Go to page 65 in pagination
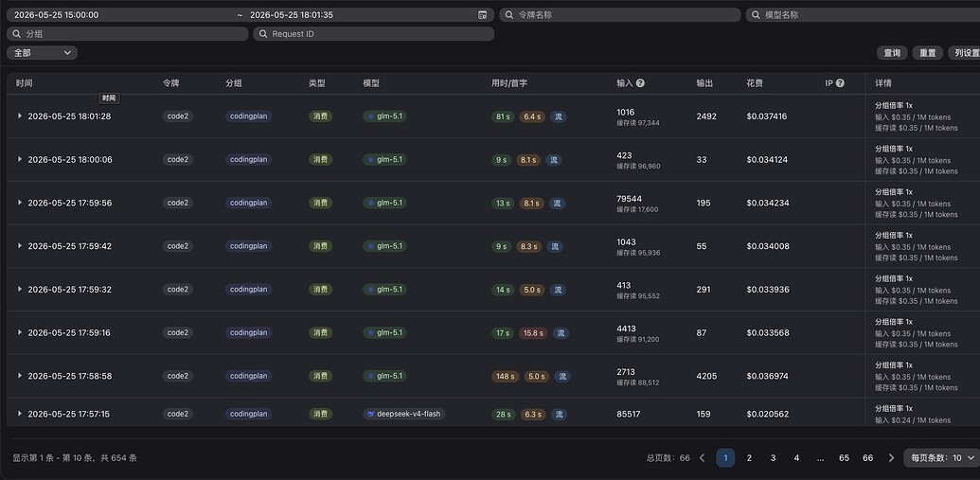Viewport: 980px width, 480px height. (x=844, y=458)
